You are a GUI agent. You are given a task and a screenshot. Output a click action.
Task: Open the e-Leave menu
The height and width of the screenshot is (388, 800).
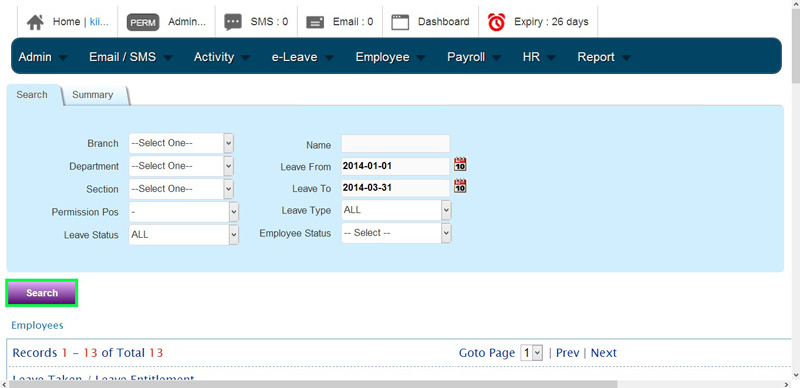(x=303, y=57)
